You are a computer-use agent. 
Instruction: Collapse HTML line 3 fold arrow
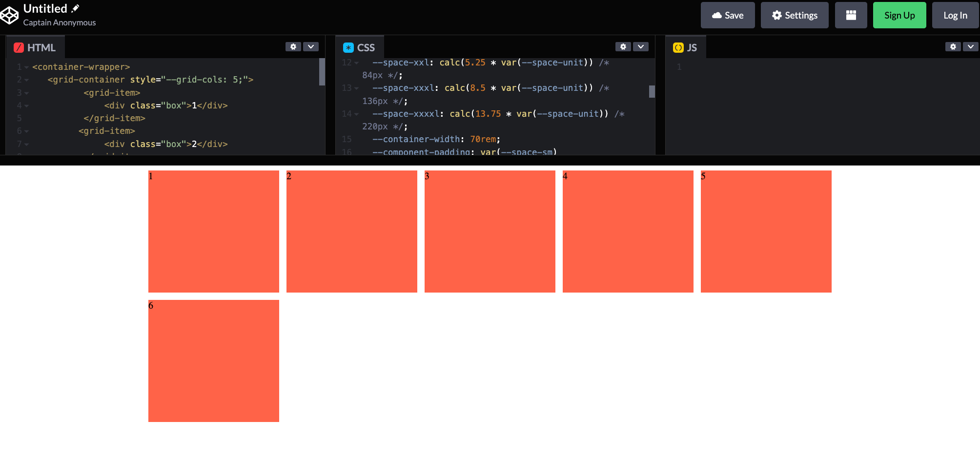(x=26, y=93)
